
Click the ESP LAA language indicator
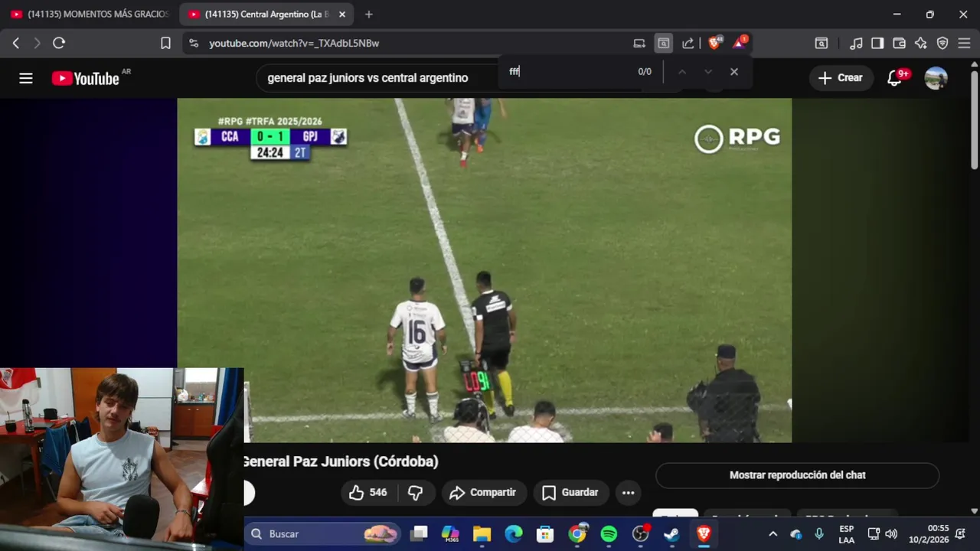[846, 534]
